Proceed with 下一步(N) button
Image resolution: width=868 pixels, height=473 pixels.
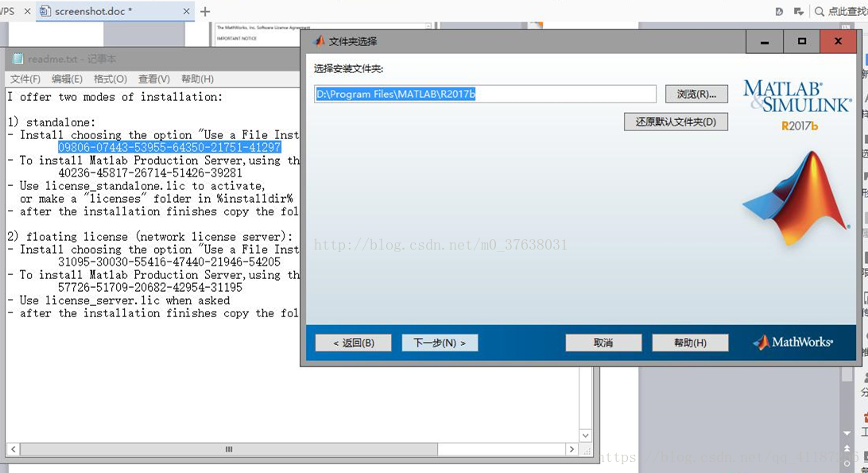point(440,343)
